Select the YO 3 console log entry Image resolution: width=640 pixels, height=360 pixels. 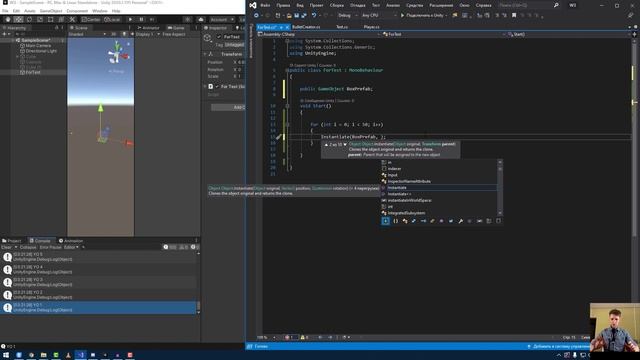coord(98,282)
